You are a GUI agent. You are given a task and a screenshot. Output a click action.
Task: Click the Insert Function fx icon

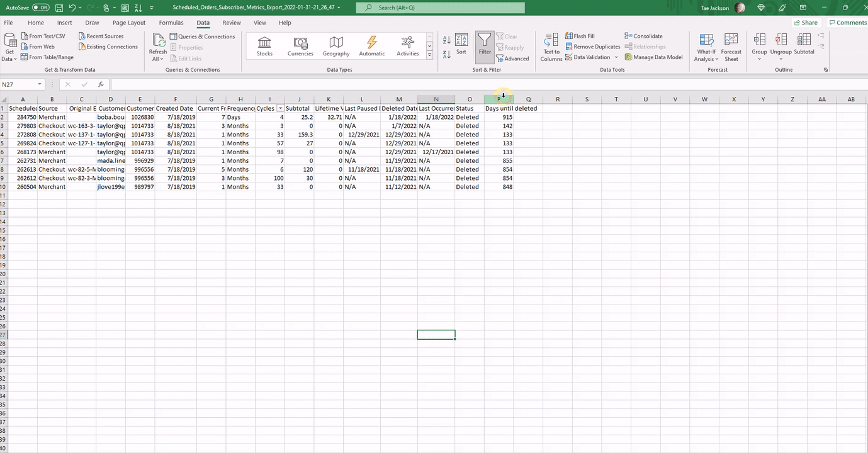(101, 84)
